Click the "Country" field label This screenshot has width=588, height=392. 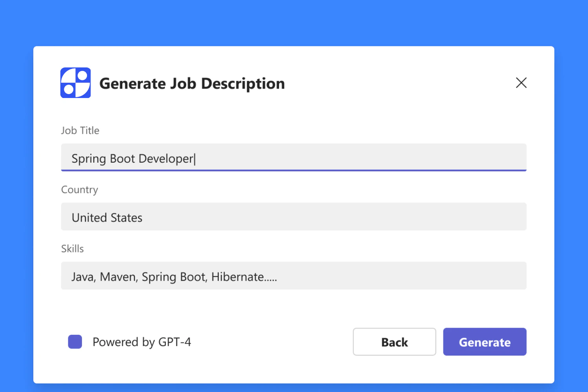[x=80, y=190]
